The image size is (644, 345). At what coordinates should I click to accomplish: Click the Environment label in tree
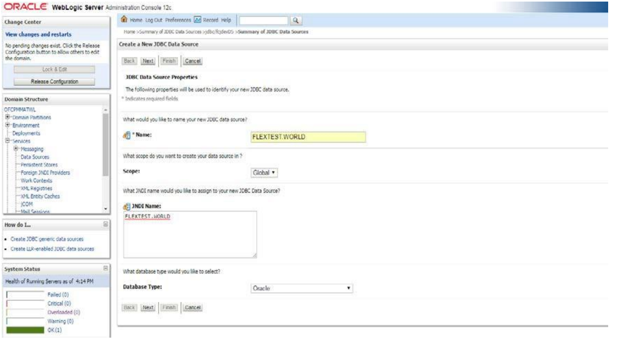click(25, 125)
